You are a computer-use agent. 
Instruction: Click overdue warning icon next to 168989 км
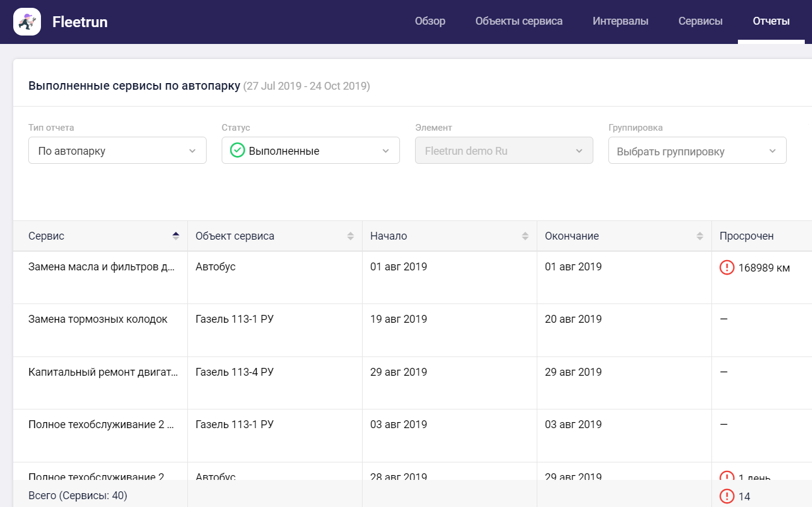pyautogui.click(x=727, y=267)
